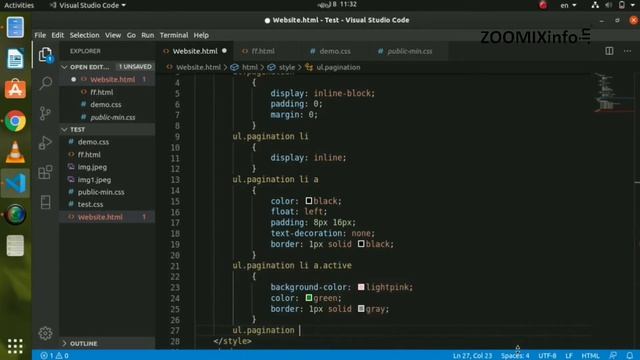
Task: Click the ul.pagination breadcrumb segment
Action: [x=338, y=67]
